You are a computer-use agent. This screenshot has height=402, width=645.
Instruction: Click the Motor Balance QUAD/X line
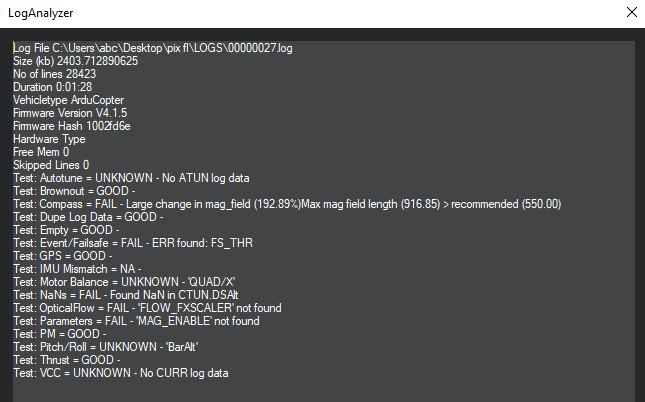[x=124, y=282]
